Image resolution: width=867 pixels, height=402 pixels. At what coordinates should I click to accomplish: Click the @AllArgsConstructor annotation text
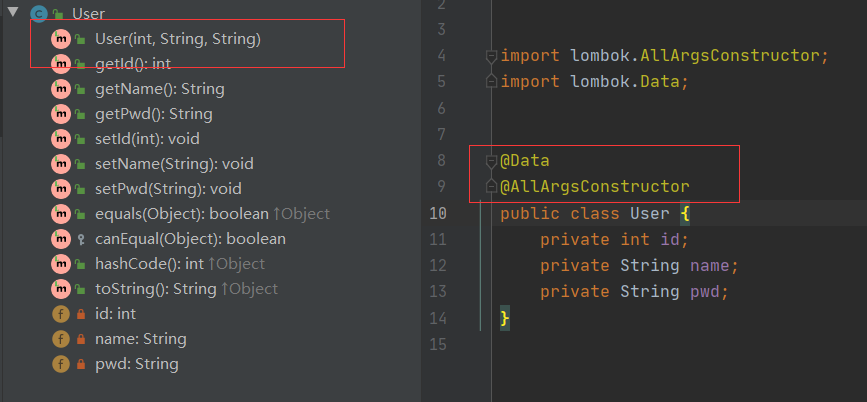pyautogui.click(x=595, y=187)
